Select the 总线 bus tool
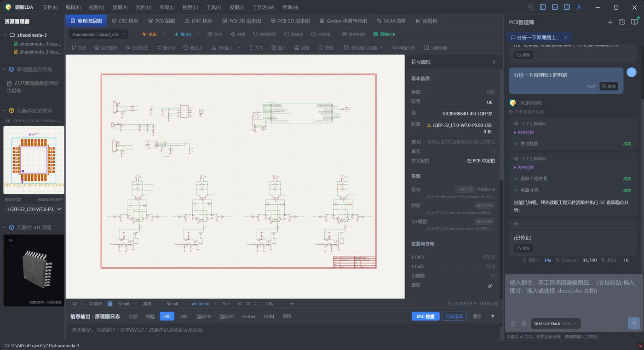Viewport: 644px width, 350px height. [x=78, y=48]
